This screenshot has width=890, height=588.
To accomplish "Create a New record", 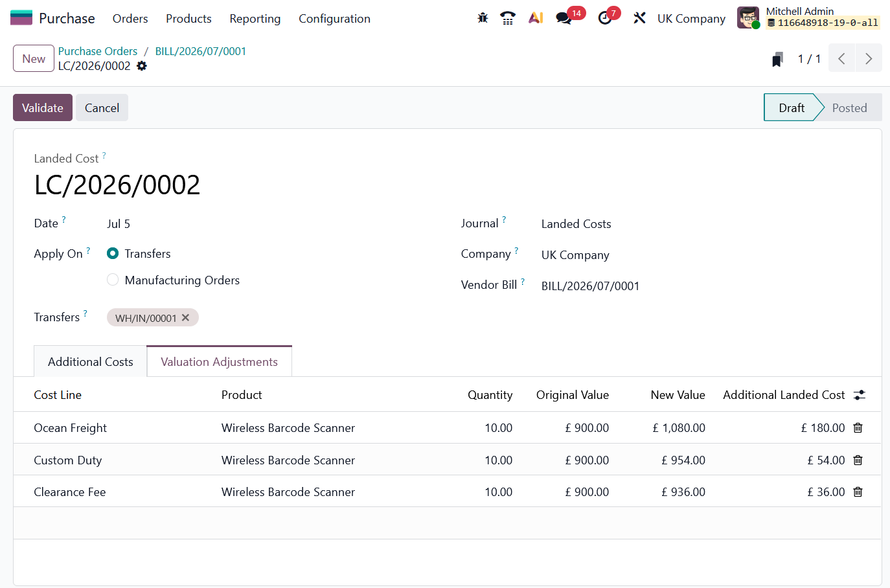I will (34, 58).
